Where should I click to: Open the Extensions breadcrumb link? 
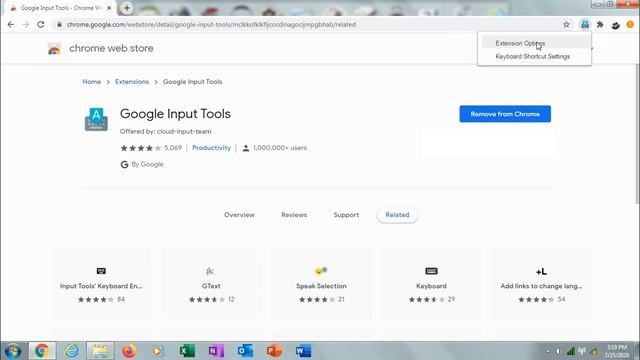pos(132,82)
